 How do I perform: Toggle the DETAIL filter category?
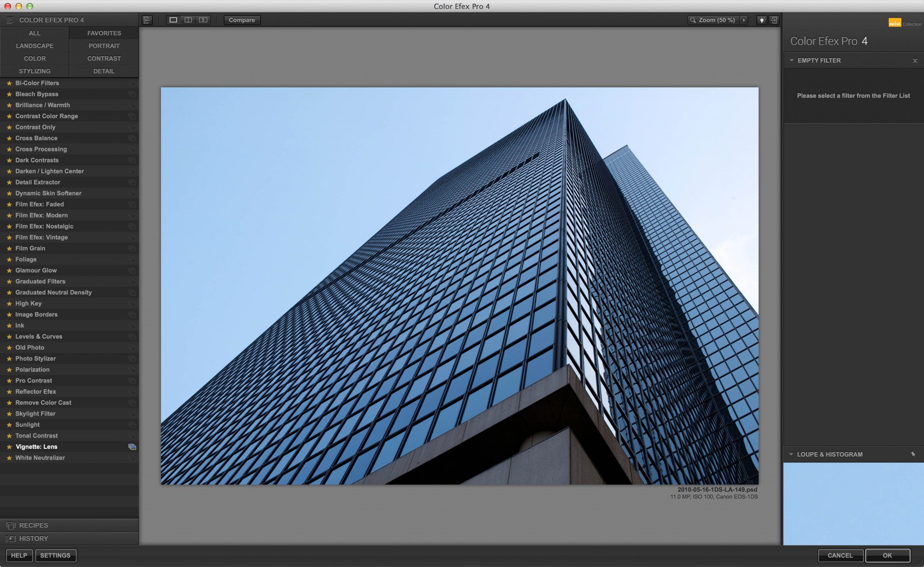click(x=104, y=71)
